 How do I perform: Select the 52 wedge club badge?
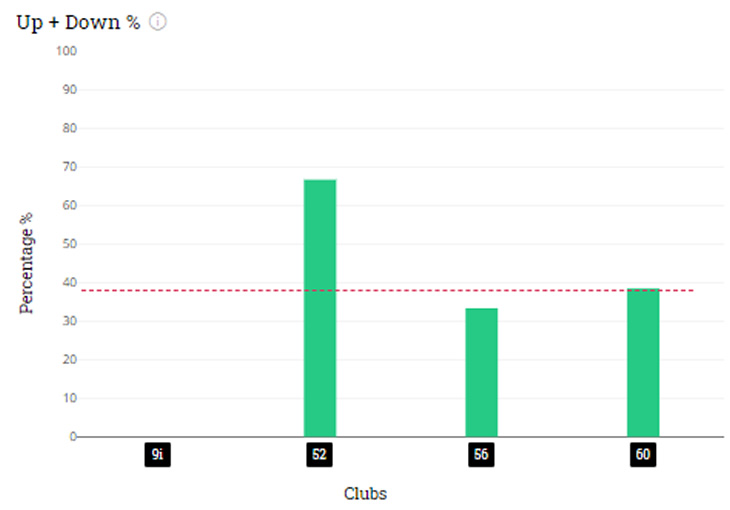click(x=319, y=455)
